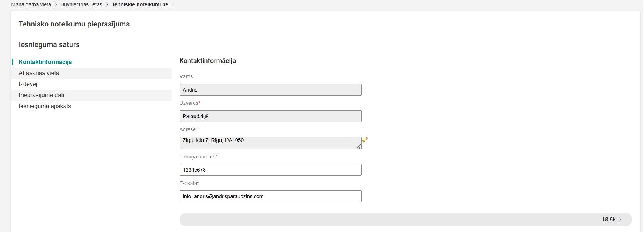
Task: Open 'Mana darba vieta' breadcrumb link
Action: click(31, 4)
